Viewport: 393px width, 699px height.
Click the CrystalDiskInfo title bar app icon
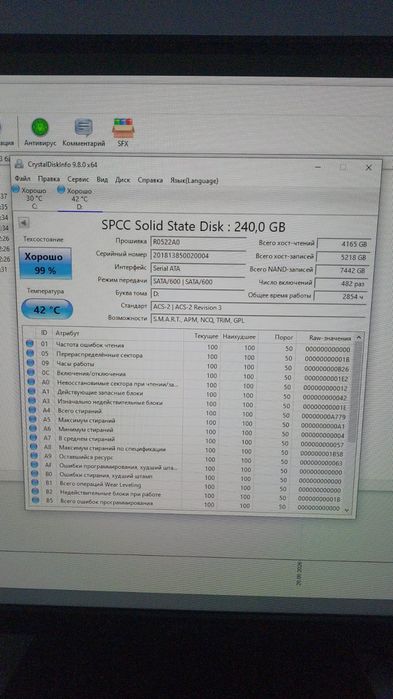click(19, 164)
